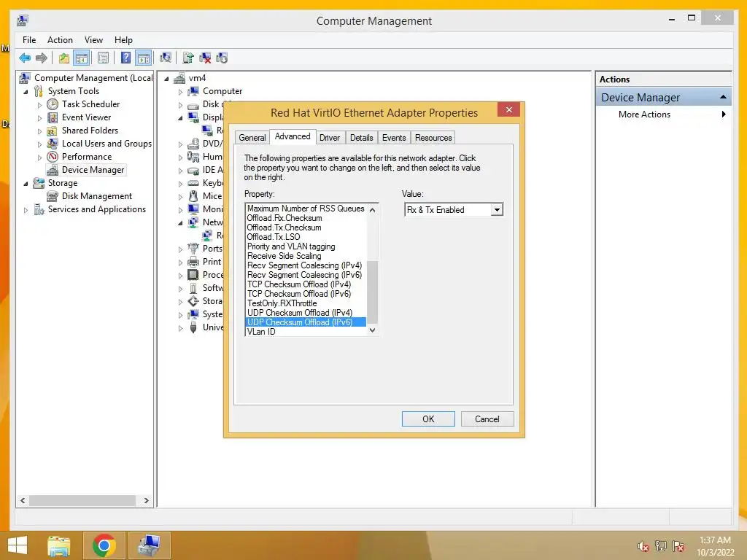
Task: Select the Computer device category
Action: (222, 91)
